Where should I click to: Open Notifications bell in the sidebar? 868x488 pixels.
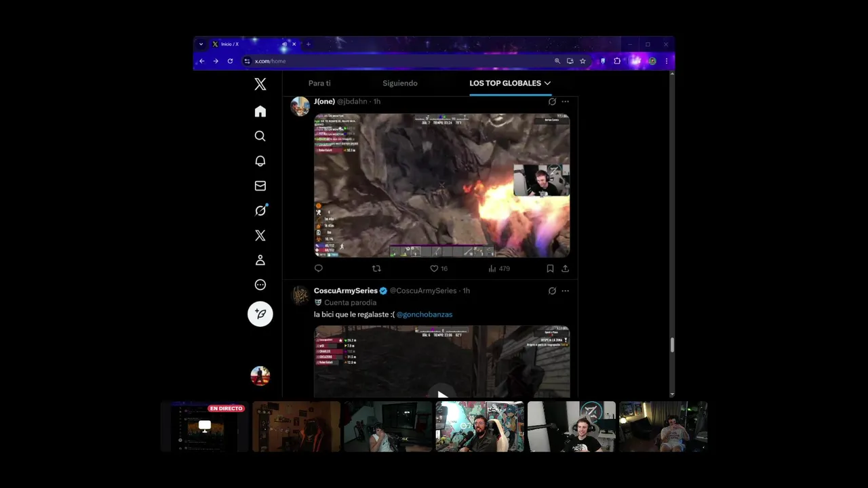(x=260, y=161)
